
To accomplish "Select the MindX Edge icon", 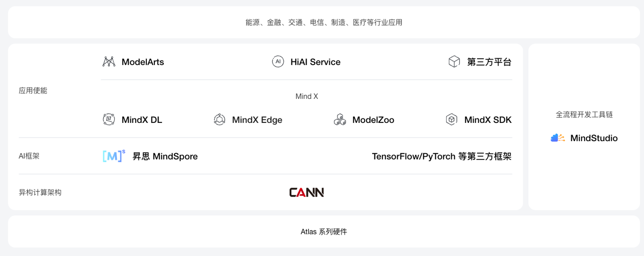I will pos(219,119).
